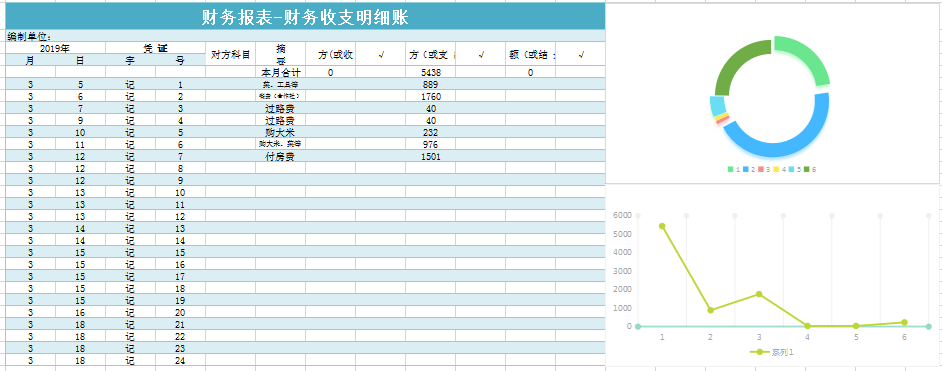Click legend swatch 4 in donut chart
This screenshot has height=371, width=942.
[777, 169]
